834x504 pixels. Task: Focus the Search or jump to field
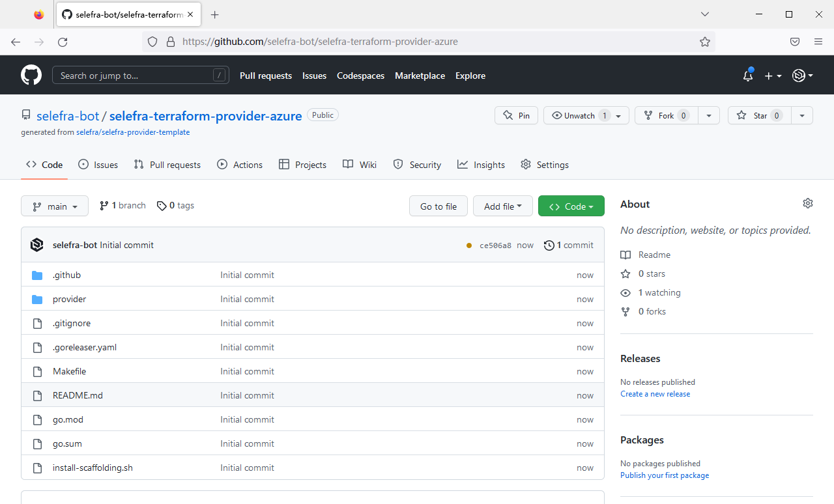point(141,76)
